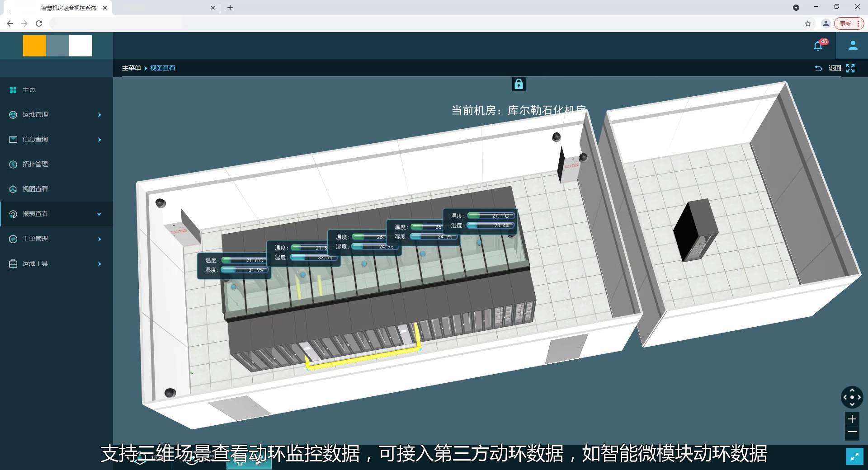Open 拓扑管理 in the sidebar
The width and height of the screenshot is (868, 470).
57,164
